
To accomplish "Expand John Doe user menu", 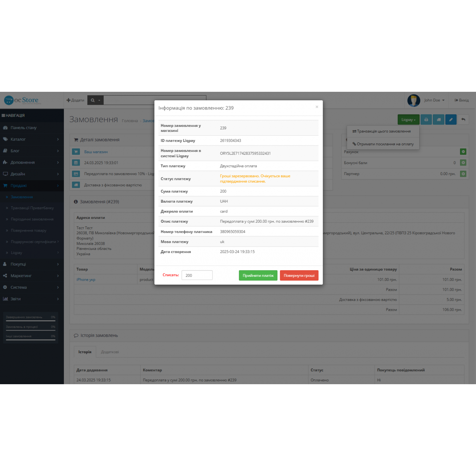I will [434, 100].
